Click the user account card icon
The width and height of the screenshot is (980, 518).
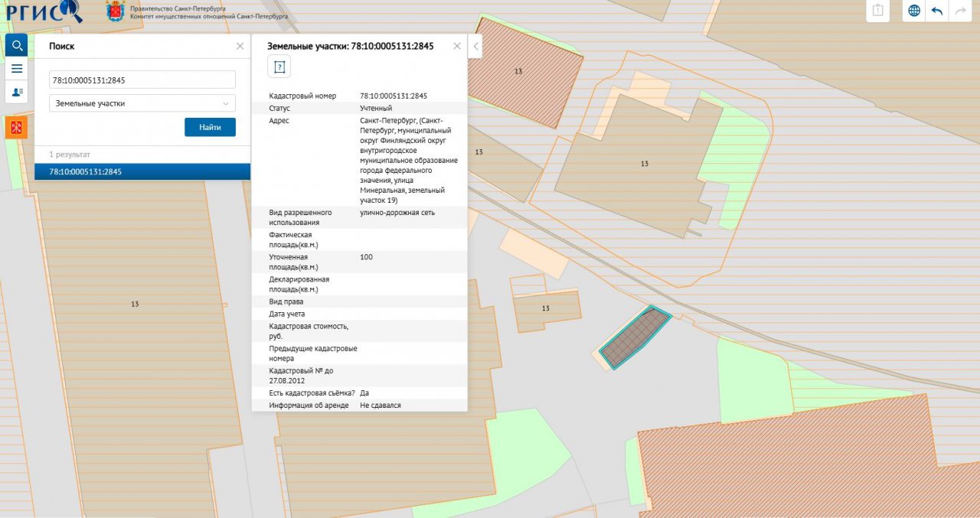pos(16,92)
